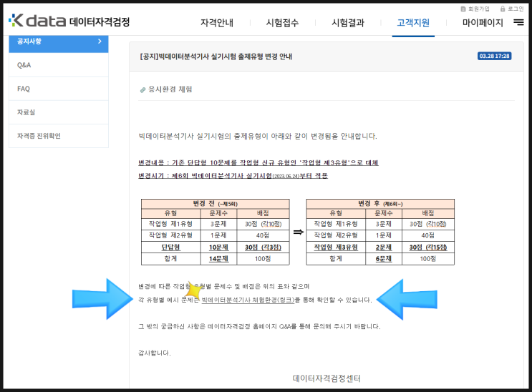Click the 단답형 cell in the table
The width and height of the screenshot is (532, 392).
(x=170, y=248)
